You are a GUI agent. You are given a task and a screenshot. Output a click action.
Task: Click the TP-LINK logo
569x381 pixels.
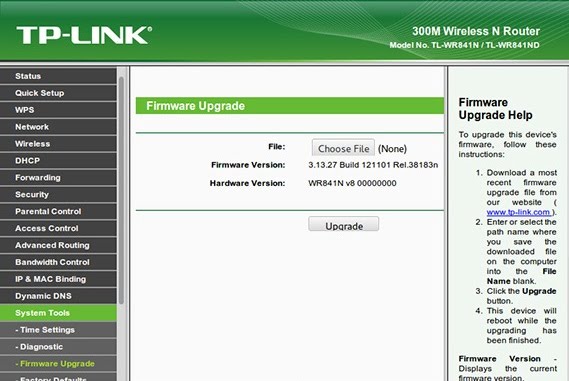84,35
